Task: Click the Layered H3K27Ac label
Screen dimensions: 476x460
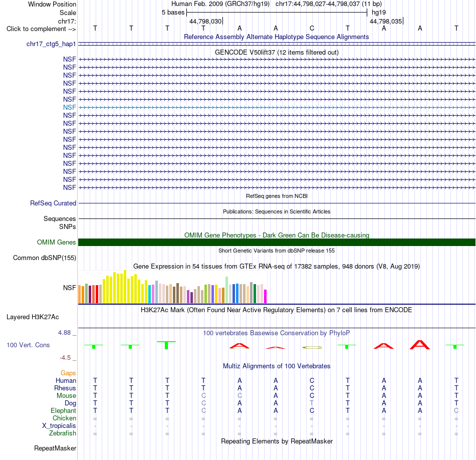Action: coord(33,317)
